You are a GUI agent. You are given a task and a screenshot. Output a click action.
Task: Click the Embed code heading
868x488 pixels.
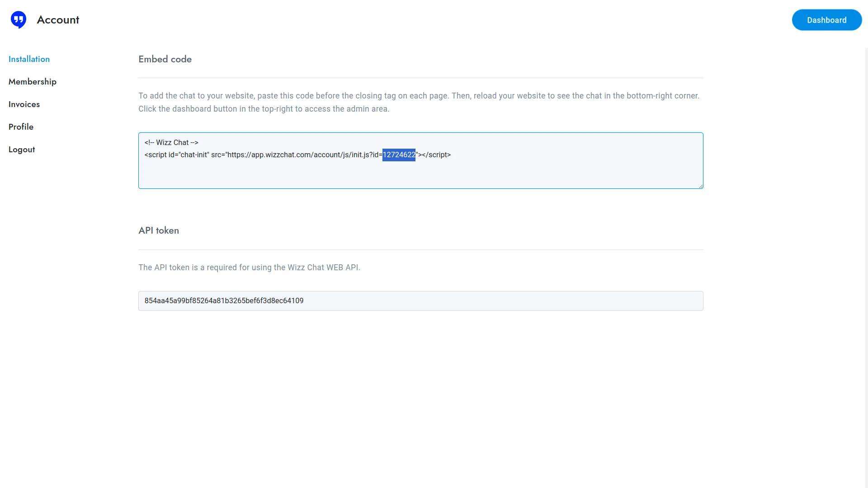[x=165, y=59]
